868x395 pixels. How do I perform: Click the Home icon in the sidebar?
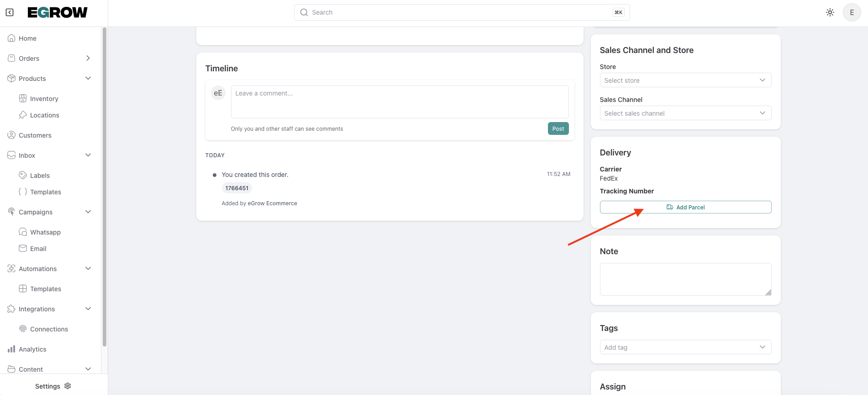click(11, 38)
